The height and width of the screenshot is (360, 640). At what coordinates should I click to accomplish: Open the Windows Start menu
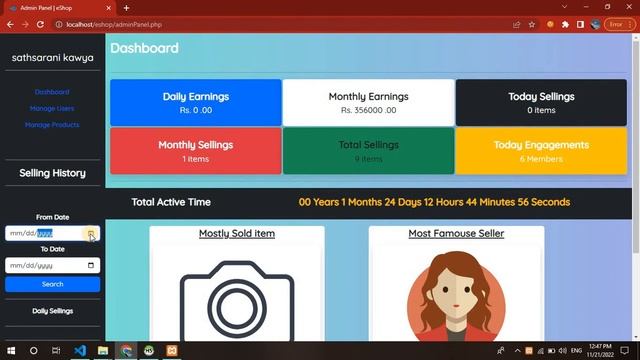[x=11, y=351]
